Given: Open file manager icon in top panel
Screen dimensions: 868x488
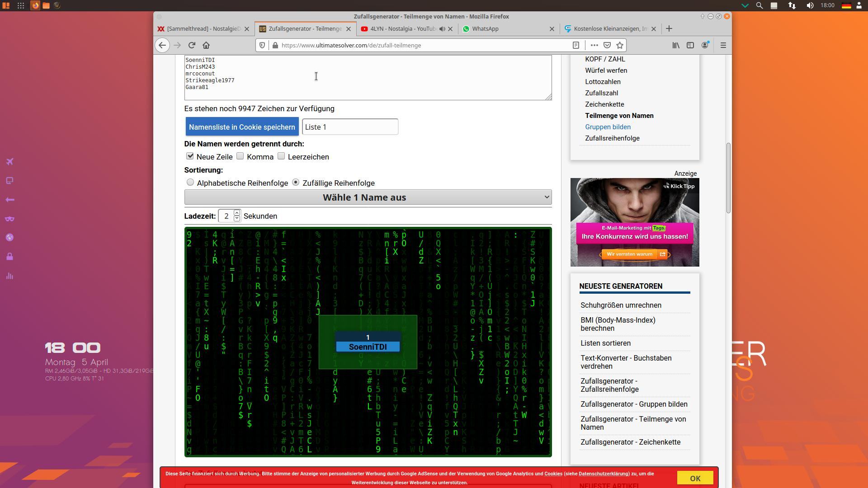Looking at the screenshot, I should pyautogui.click(x=46, y=5).
